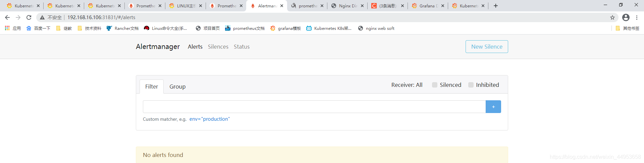Open the Silences nav link
644x163 pixels.
tap(218, 47)
